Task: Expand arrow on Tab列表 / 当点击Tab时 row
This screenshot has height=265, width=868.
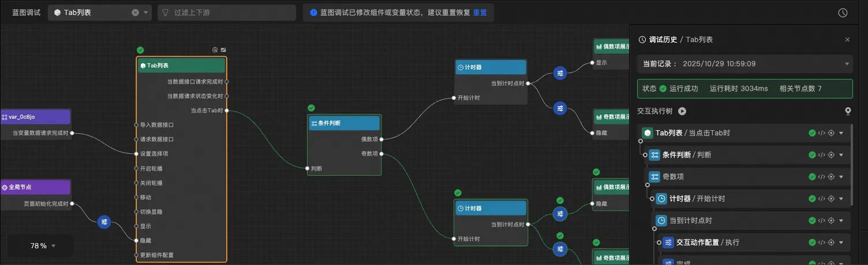Action: click(841, 133)
